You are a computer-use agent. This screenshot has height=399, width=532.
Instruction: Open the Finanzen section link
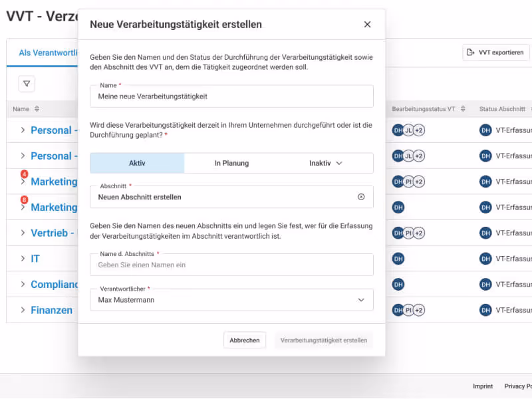point(52,310)
